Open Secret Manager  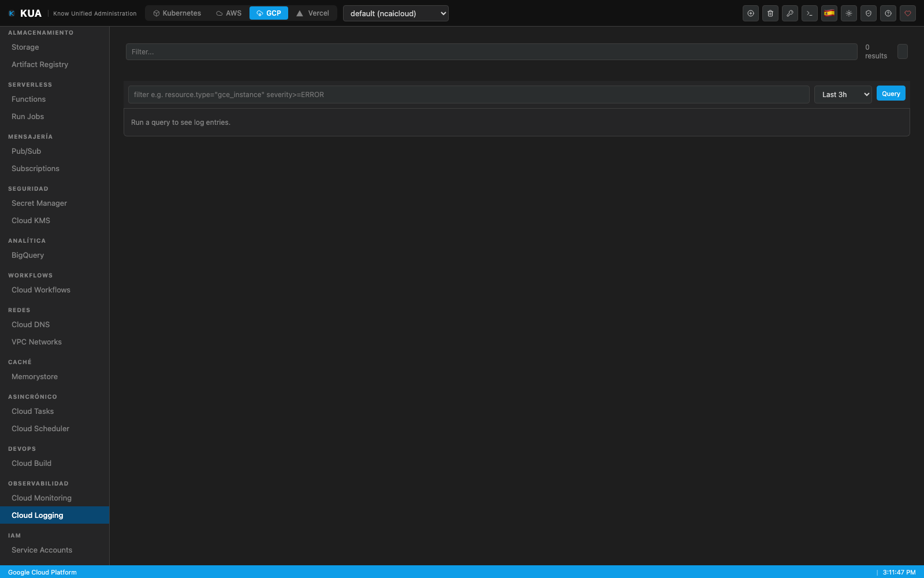click(55, 203)
